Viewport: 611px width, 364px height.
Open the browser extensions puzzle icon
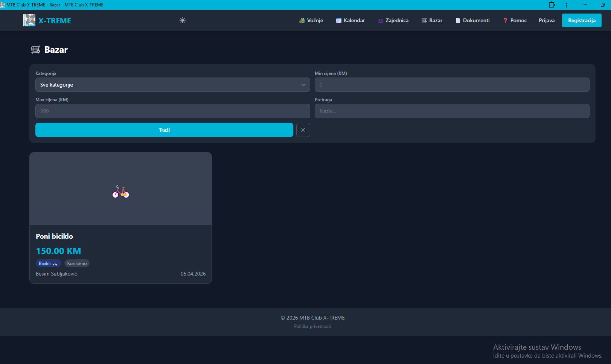tap(552, 5)
